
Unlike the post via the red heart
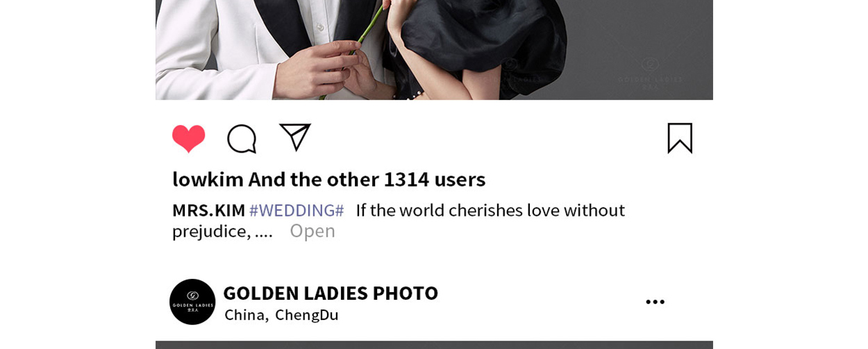[189, 139]
